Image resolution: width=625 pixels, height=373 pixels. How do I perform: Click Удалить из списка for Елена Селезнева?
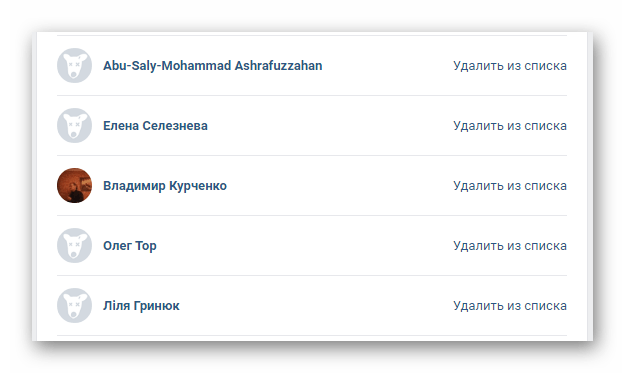tap(510, 126)
